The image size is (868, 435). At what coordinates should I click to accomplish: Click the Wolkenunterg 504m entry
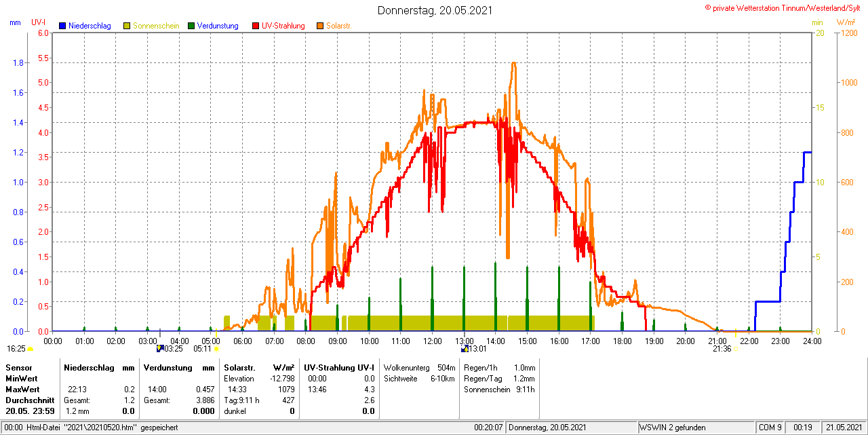click(419, 367)
